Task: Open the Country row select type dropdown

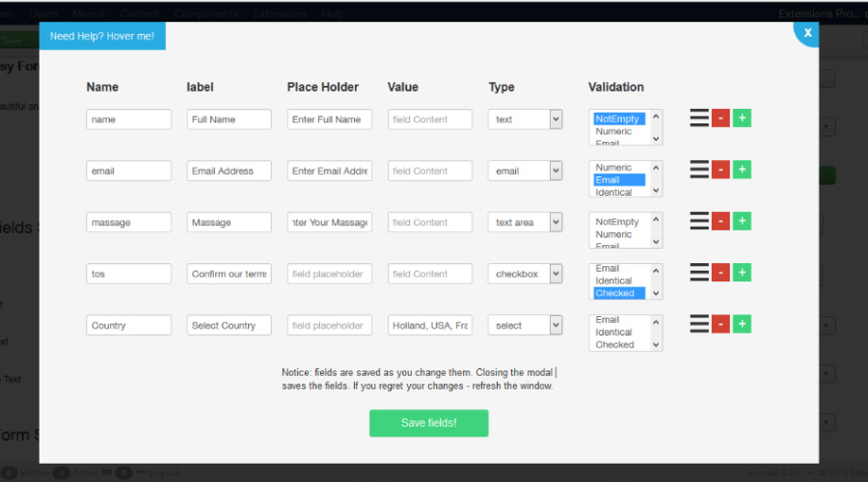Action: pyautogui.click(x=525, y=326)
